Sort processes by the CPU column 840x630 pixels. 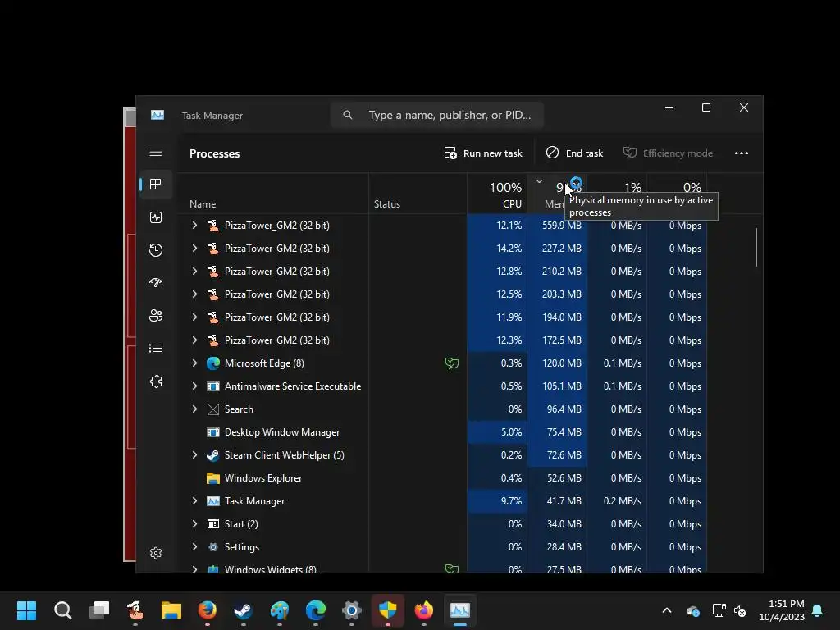(497, 194)
